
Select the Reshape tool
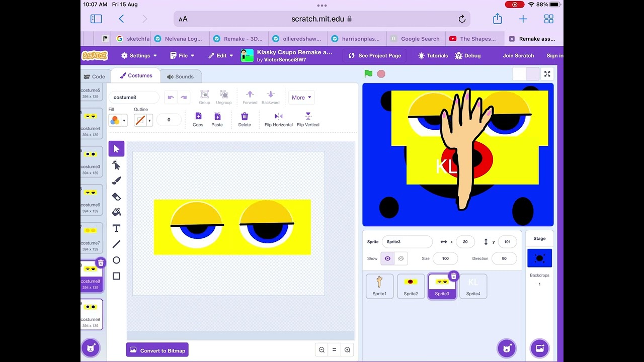pyautogui.click(x=116, y=165)
